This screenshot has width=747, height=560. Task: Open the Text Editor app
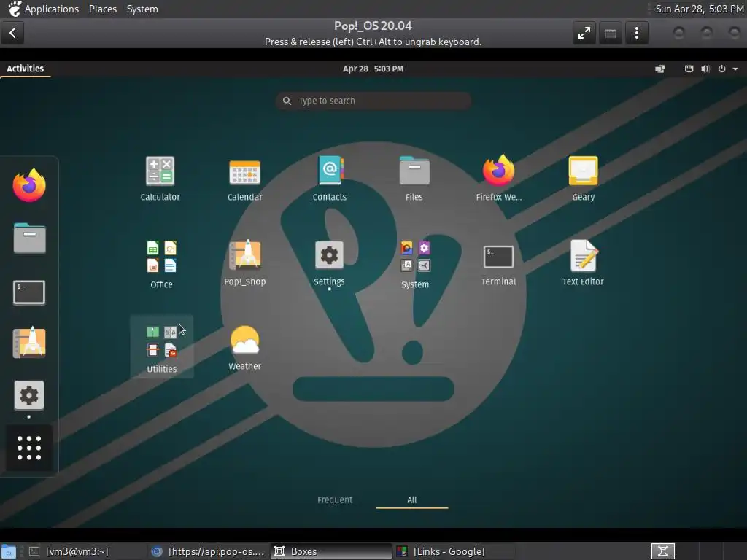[x=583, y=262]
